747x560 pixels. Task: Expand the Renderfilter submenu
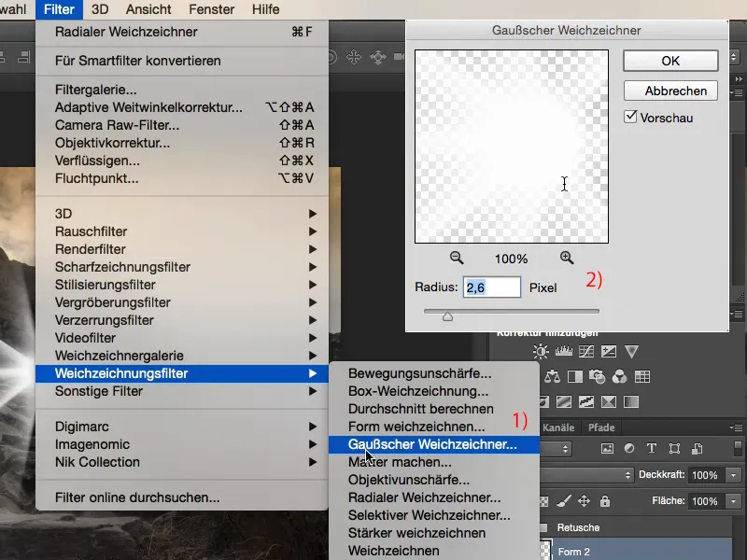182,249
